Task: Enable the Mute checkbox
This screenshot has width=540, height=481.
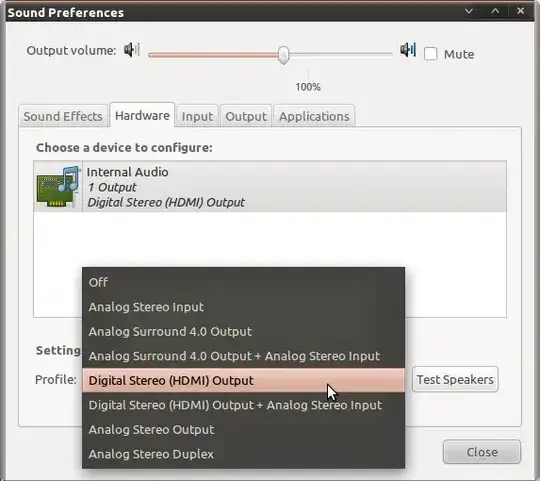Action: (430, 54)
